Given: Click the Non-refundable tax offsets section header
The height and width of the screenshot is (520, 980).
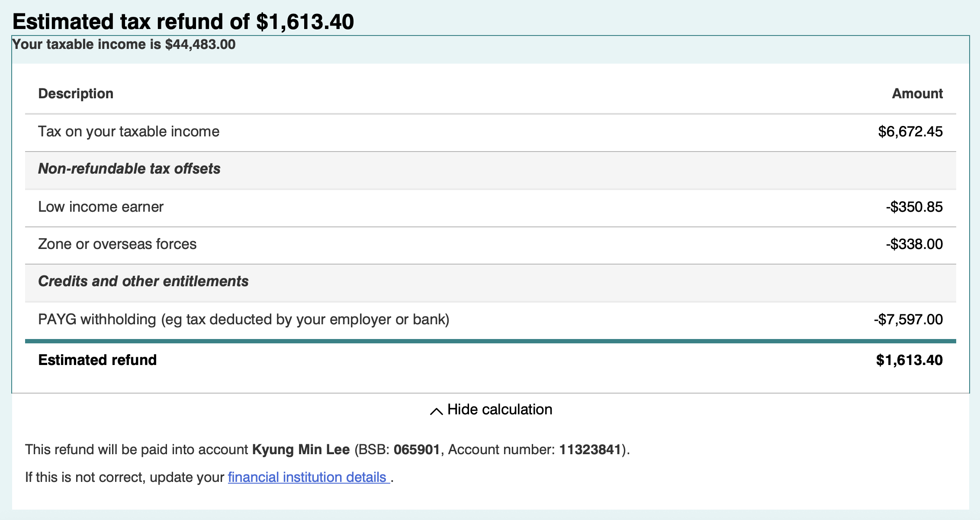Looking at the screenshot, I should [129, 169].
